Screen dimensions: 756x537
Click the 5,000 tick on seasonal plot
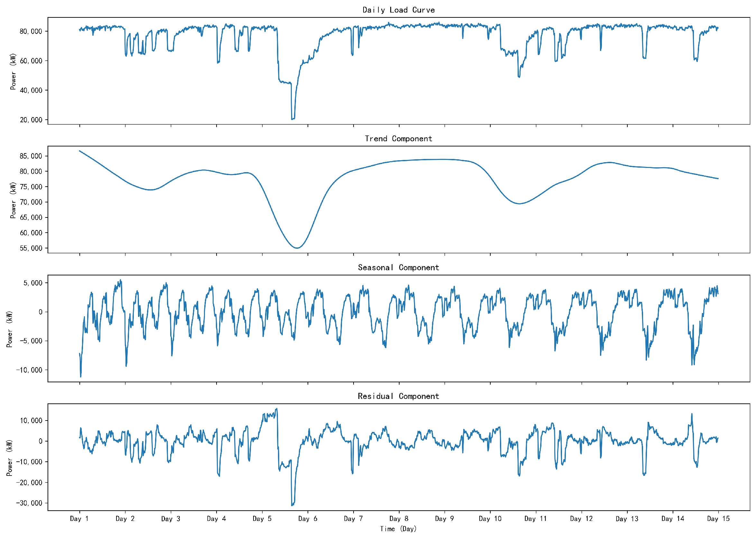click(33, 283)
